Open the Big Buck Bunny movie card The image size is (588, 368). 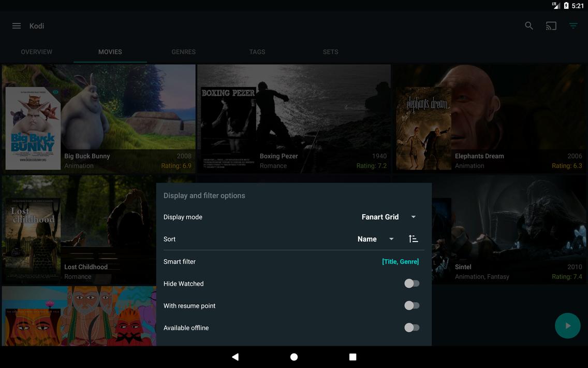pyautogui.click(x=99, y=119)
